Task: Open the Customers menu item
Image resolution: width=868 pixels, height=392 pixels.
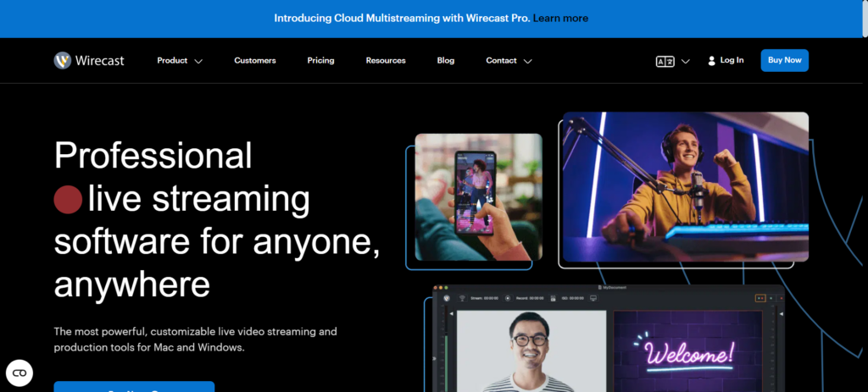Action: pyautogui.click(x=254, y=61)
